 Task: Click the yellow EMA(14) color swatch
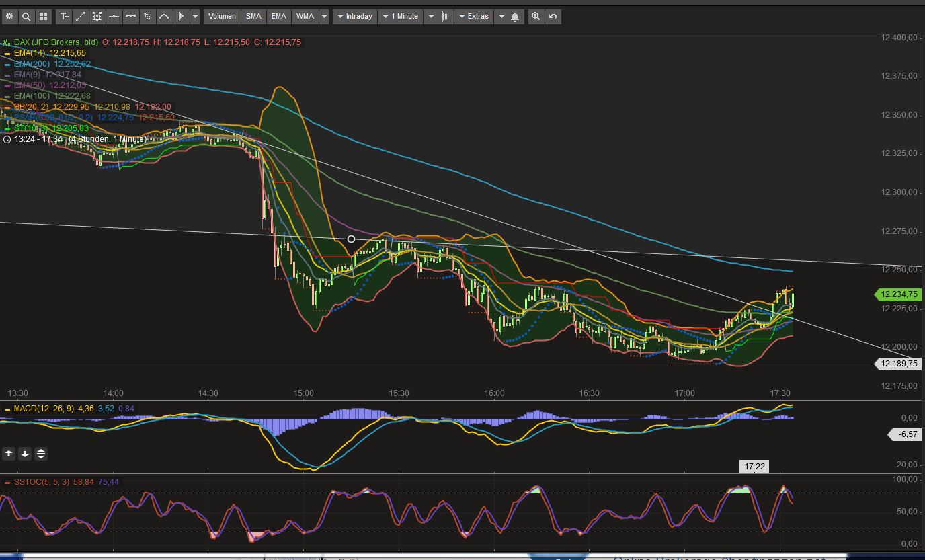point(7,53)
